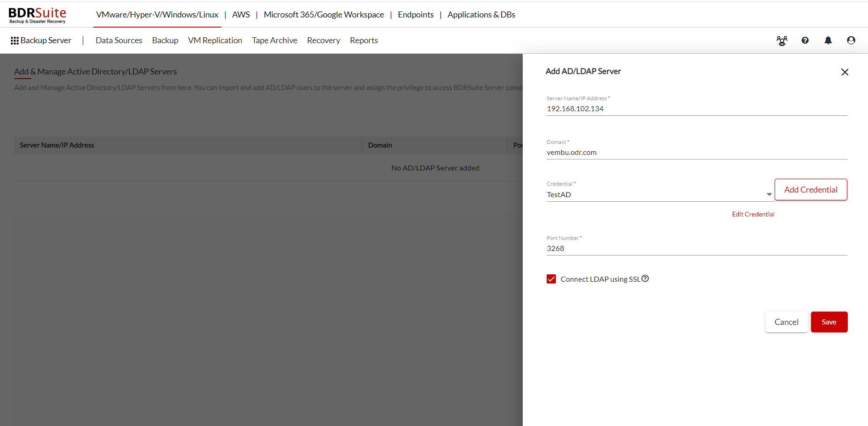Open the Data Sources menu
This screenshot has height=426, width=868.
click(x=119, y=40)
